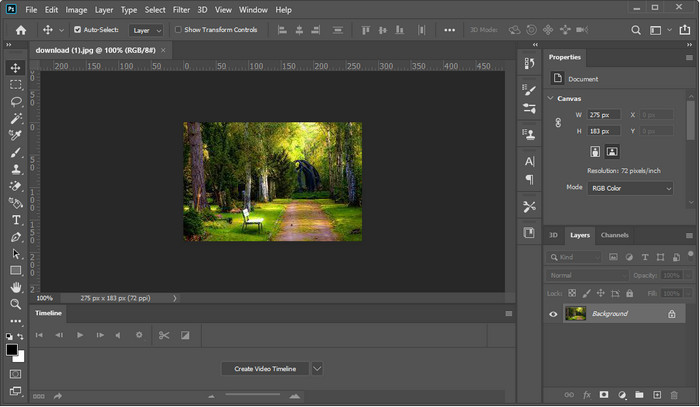700x407 pixels.
Task: Swap foreground and background colors
Action: click(21, 336)
